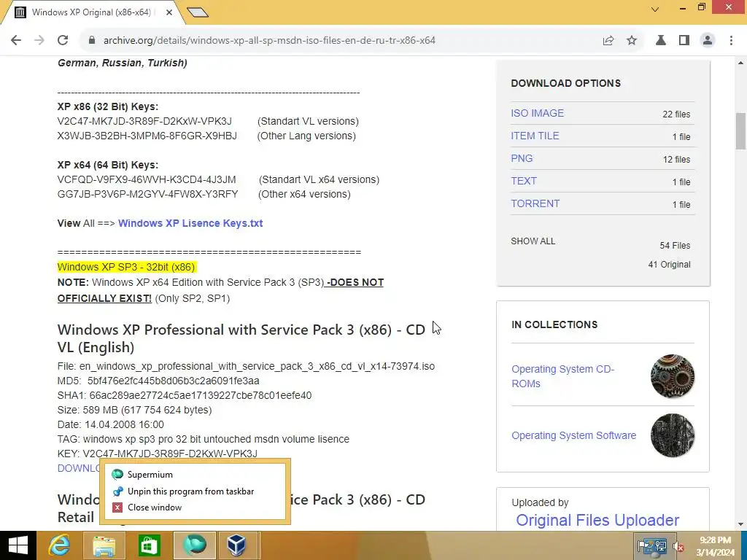747x560 pixels.
Task: Close the Windows XP Original tab
Action: (169, 12)
